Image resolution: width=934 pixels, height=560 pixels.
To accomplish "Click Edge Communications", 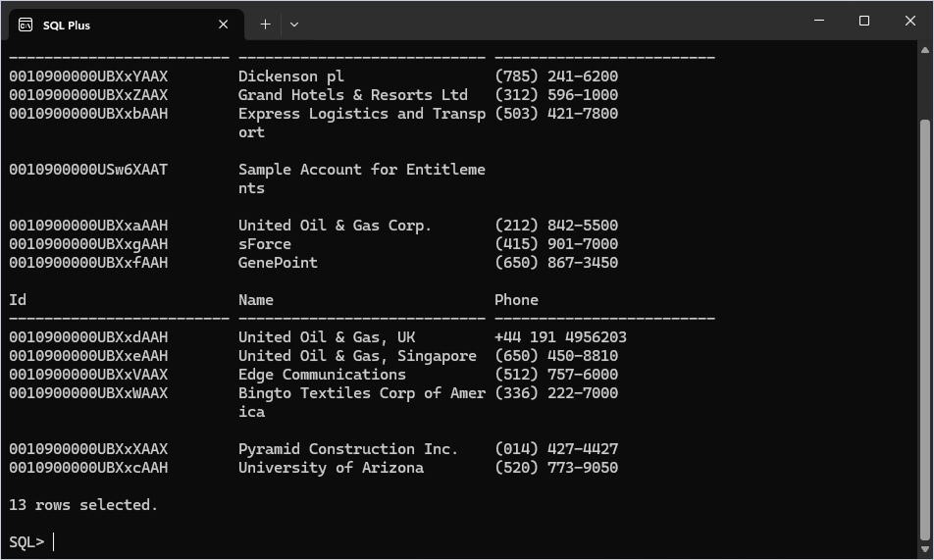I will [x=322, y=374].
